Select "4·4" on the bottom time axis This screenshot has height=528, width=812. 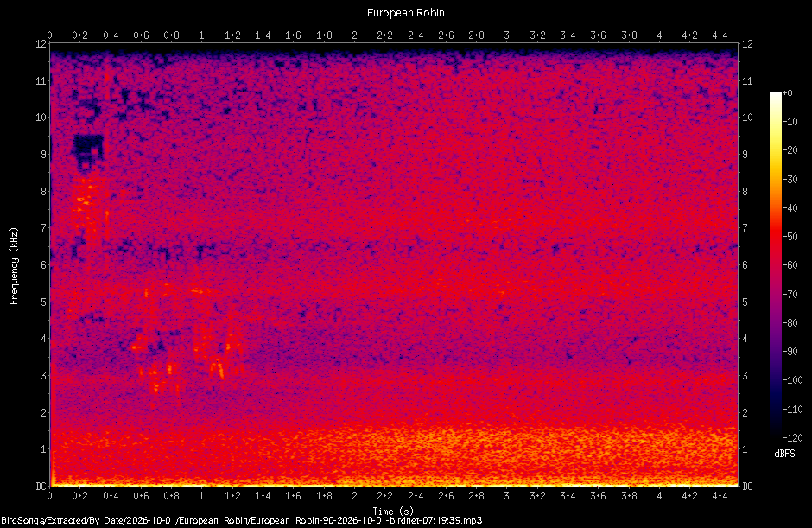tap(720, 496)
